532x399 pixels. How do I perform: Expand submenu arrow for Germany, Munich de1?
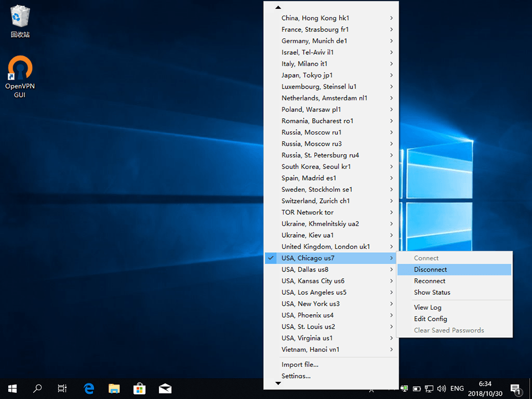pos(392,40)
